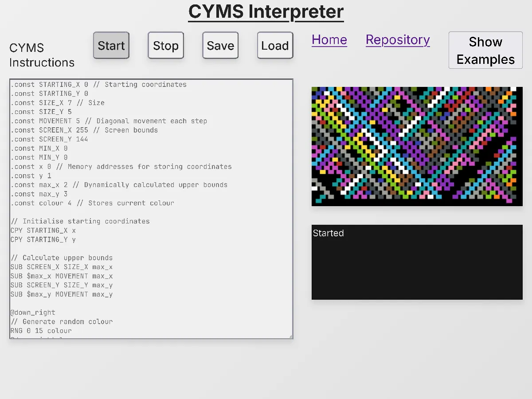Click the 'SUB SCREEN_X SIZE_X max_x' line

pyautogui.click(x=62, y=266)
